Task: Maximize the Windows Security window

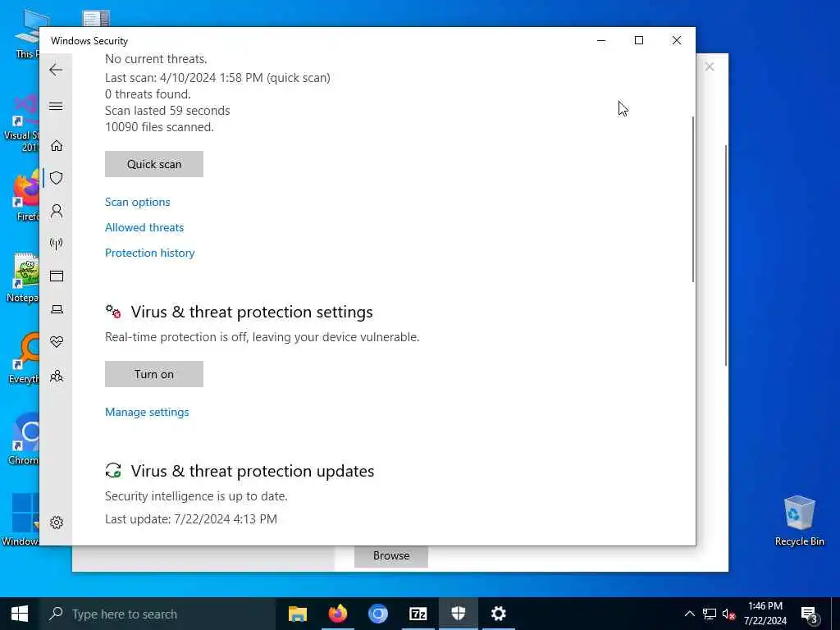Action: click(x=638, y=41)
